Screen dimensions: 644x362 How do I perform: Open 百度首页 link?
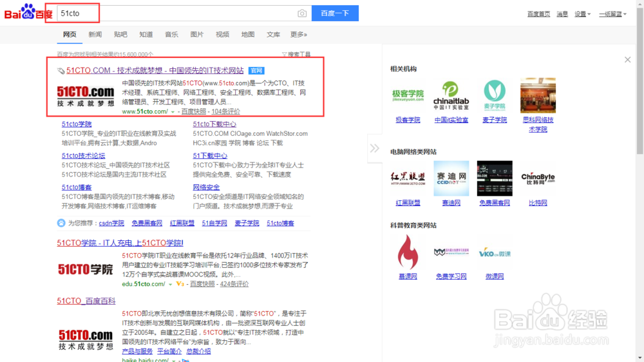(538, 14)
